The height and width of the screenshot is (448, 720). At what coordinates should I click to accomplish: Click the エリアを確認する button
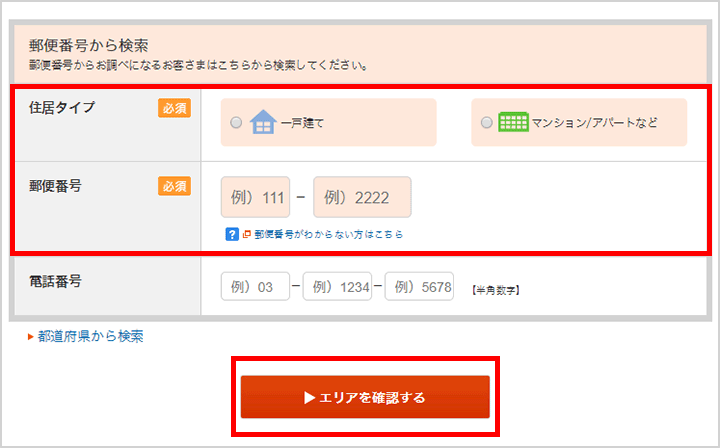tap(365, 397)
